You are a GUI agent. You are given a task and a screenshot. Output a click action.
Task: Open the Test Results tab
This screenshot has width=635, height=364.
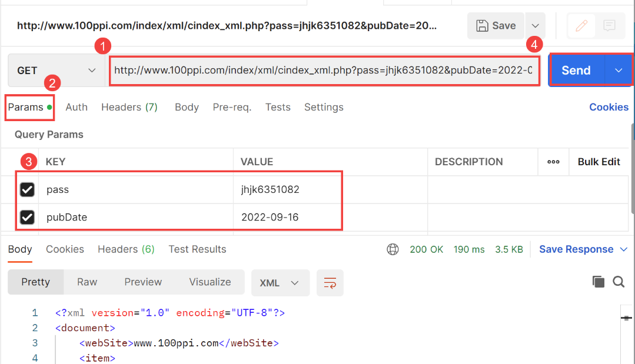click(x=197, y=249)
